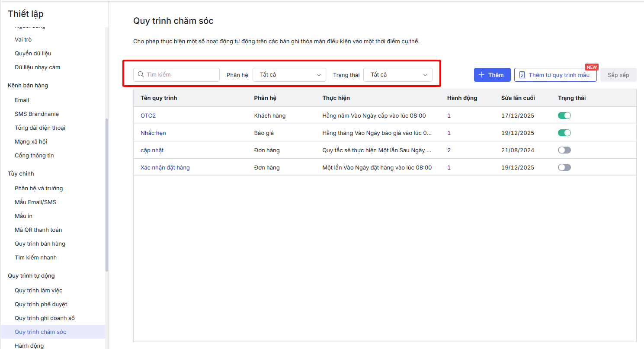Image resolution: width=644 pixels, height=349 pixels.
Task: Activate the Xác nhận đặt hàng toggle
Action: point(564,167)
